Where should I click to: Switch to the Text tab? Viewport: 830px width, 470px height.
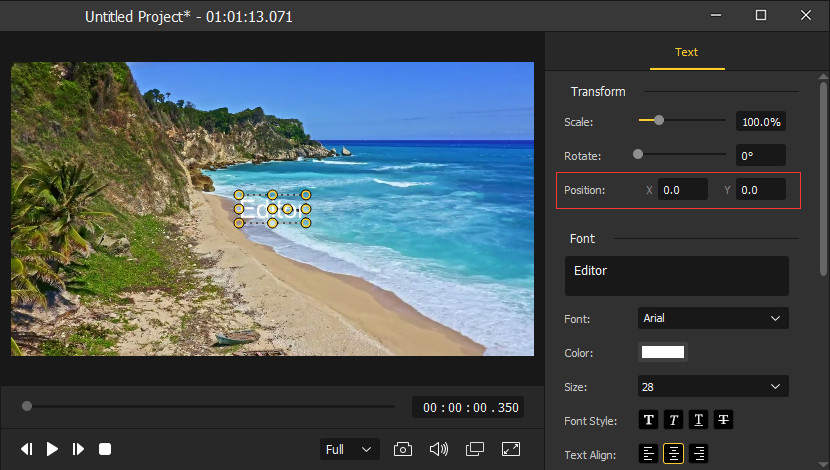click(x=686, y=52)
